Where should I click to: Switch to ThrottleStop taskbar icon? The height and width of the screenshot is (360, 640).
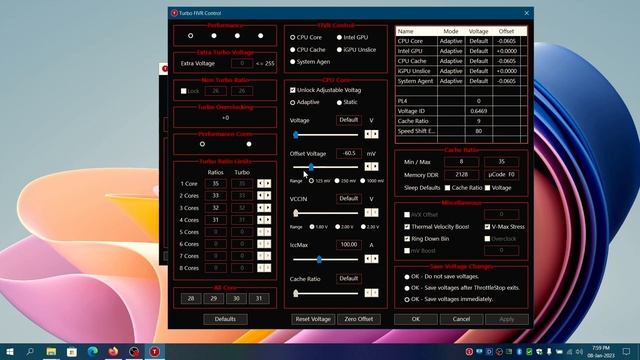(x=155, y=351)
